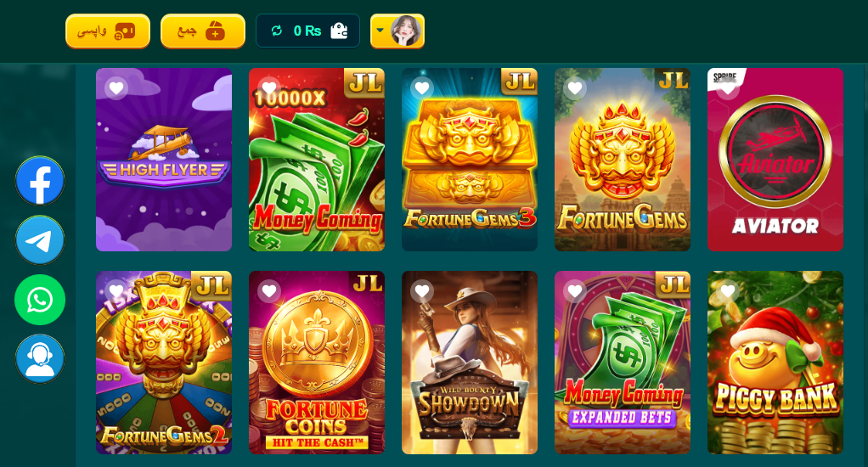Click the yellow withdraw button
The height and width of the screenshot is (467, 868).
107,31
